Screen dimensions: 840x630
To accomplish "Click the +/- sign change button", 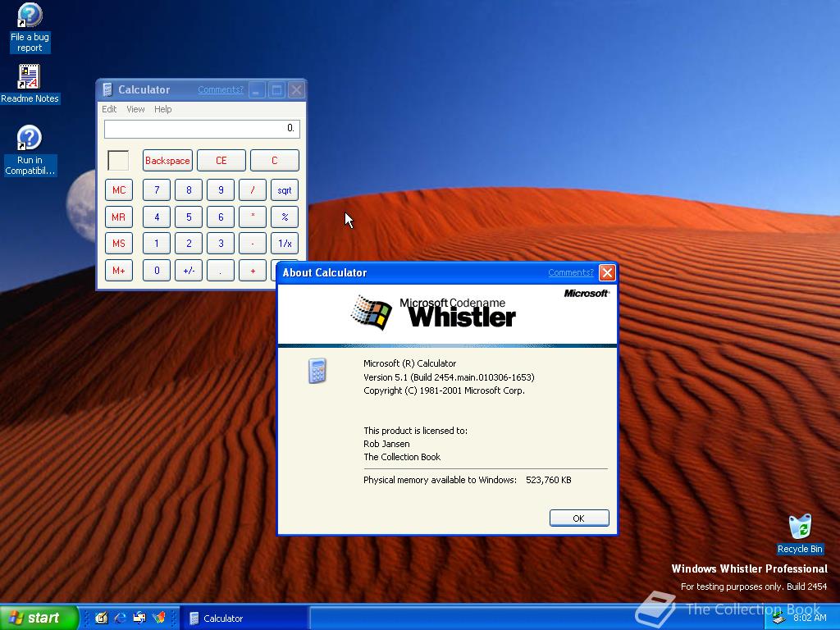I will [189, 271].
